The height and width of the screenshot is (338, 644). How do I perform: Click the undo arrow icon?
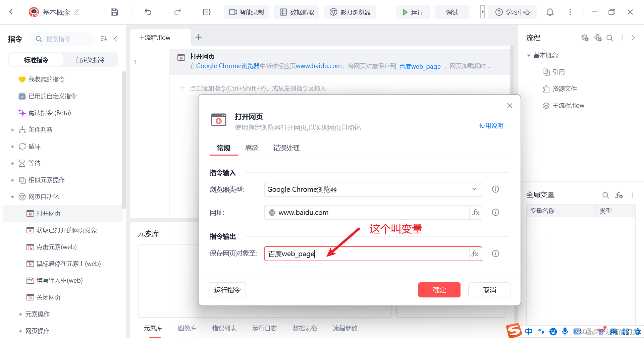[x=148, y=12]
